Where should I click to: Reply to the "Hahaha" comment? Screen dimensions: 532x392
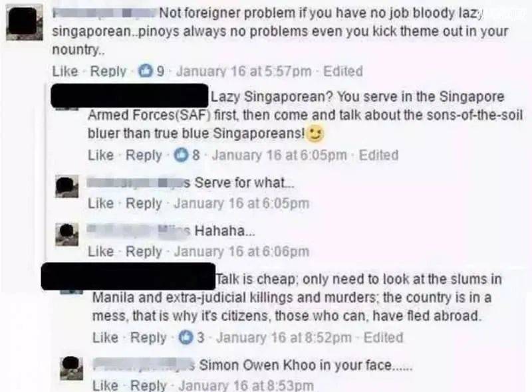click(144, 252)
